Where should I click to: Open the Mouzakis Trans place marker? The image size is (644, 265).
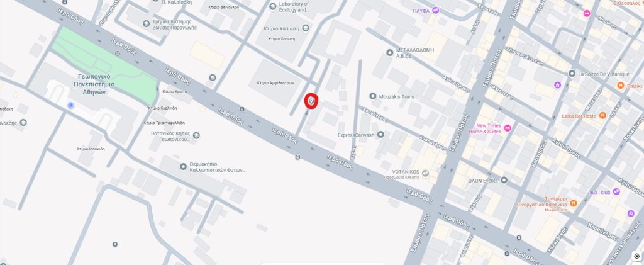[373, 96]
